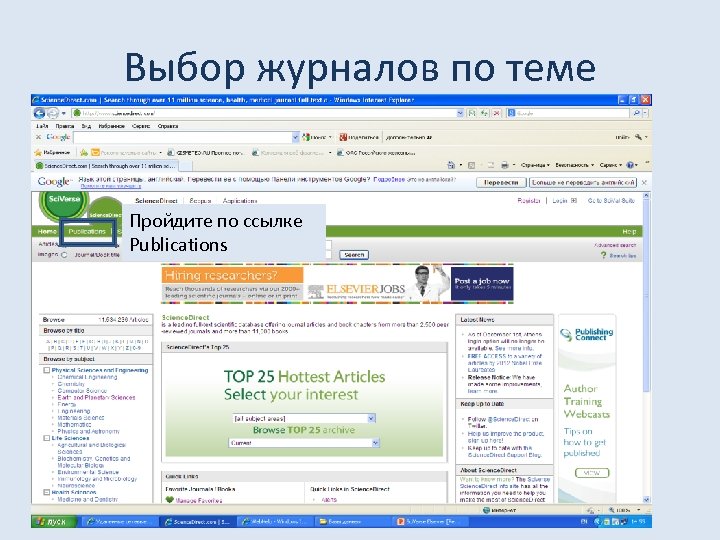Open the Вид (View) menu

[x=86, y=126]
